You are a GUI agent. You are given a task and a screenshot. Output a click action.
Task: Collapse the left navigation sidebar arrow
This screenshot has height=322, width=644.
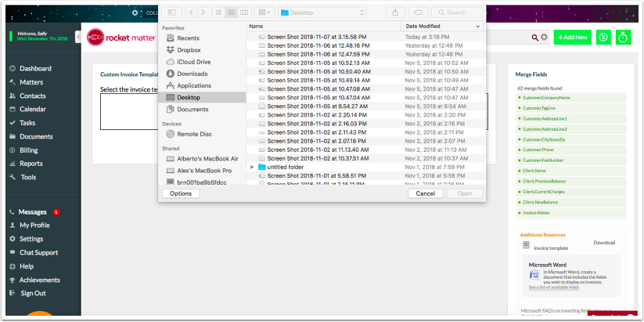click(x=78, y=37)
